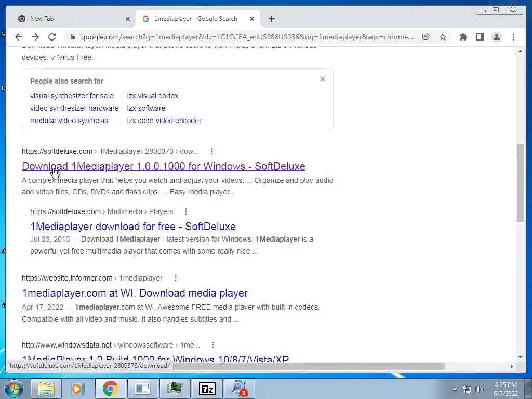Close the New Tab tab
Screen dimensions: 532x399
coord(128,19)
